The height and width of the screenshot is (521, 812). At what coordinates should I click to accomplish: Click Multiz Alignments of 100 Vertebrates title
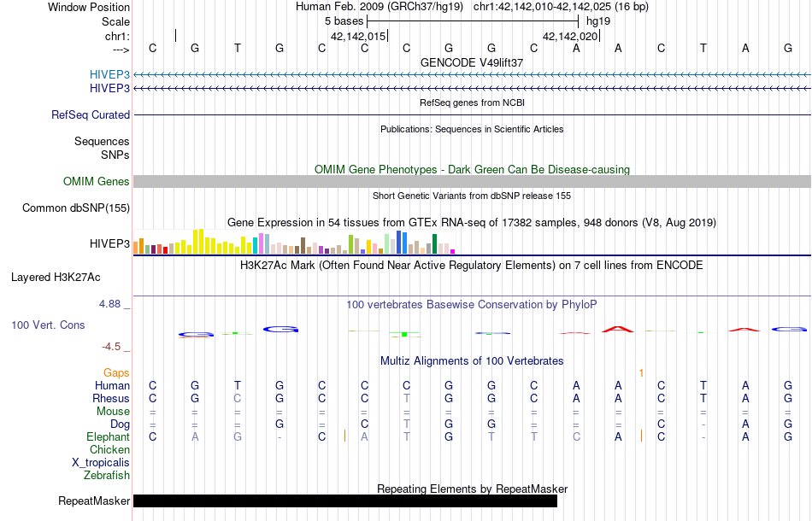(472, 360)
